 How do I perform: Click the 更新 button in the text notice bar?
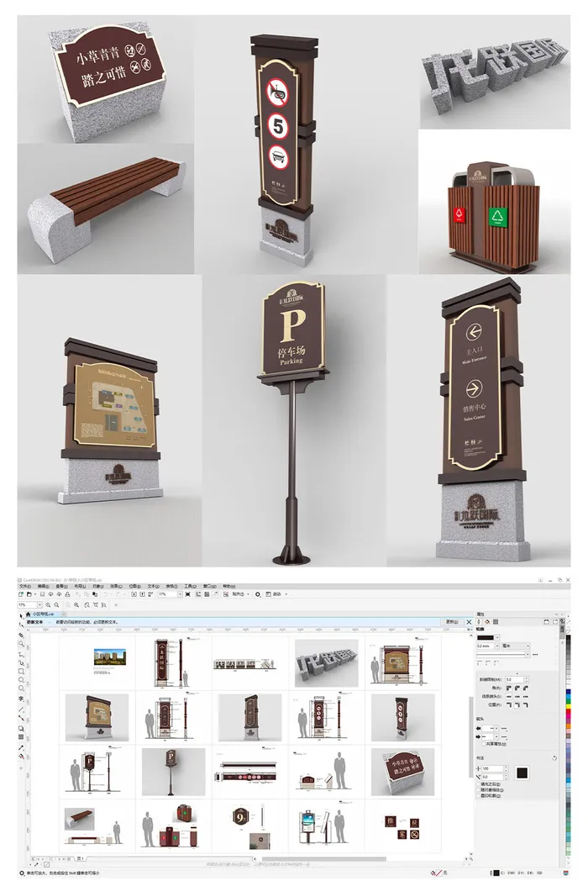451,623
